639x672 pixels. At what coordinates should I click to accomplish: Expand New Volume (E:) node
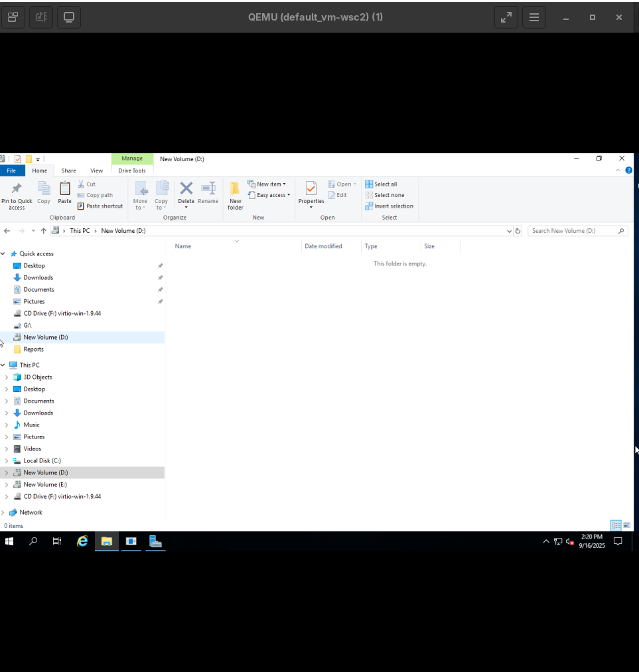pos(7,485)
